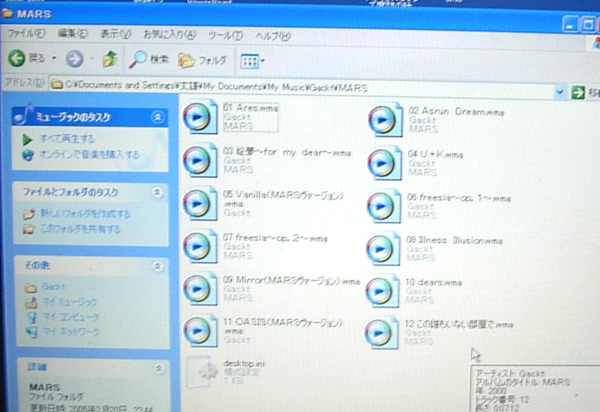The image size is (600, 412).
Task: Collapse the ファイルとフォルダのタスク panel
Action: pyautogui.click(x=157, y=192)
